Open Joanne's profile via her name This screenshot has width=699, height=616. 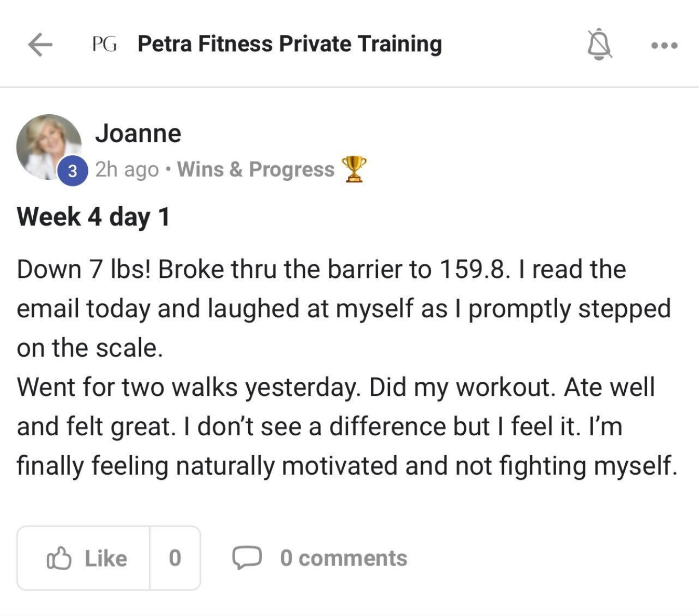pos(138,133)
